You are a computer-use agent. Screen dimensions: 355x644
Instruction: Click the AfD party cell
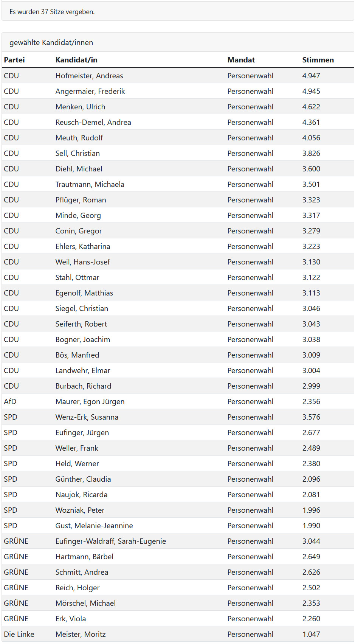(x=10, y=401)
